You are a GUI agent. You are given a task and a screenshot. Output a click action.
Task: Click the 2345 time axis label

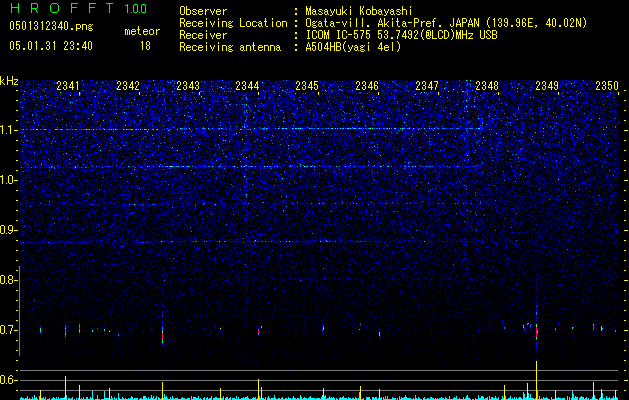[x=307, y=85]
